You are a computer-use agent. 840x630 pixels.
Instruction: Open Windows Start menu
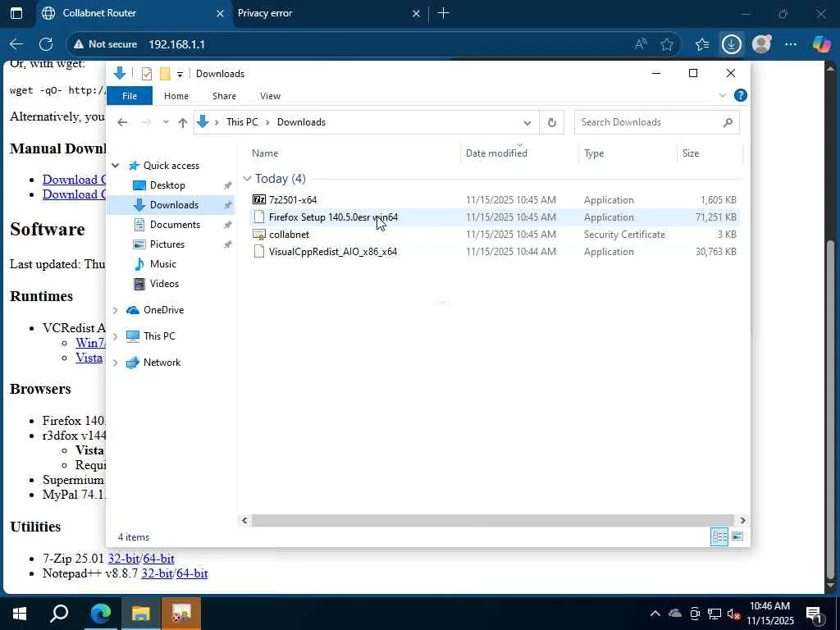coord(20,614)
